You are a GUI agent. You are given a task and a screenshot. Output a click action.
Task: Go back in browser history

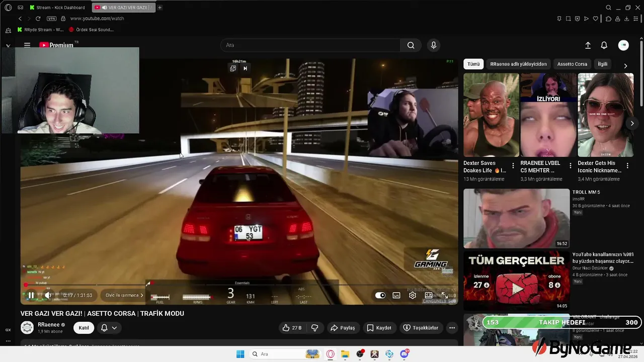click(x=20, y=19)
